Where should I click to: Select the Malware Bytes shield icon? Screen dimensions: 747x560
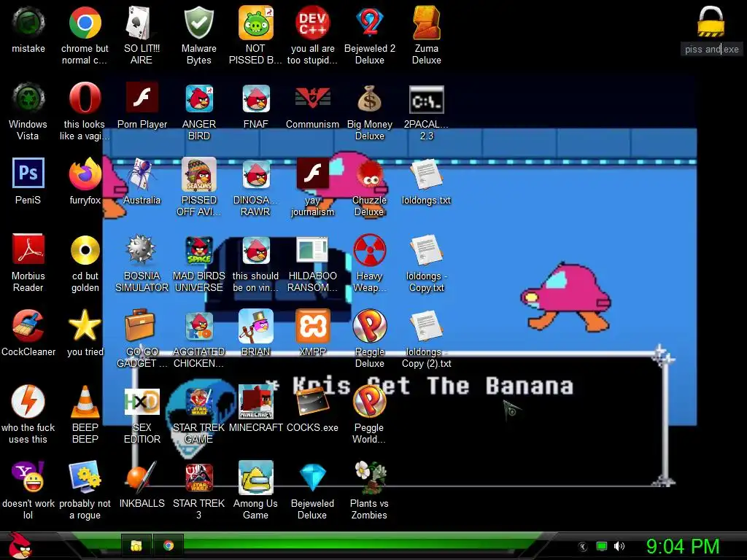(198, 23)
